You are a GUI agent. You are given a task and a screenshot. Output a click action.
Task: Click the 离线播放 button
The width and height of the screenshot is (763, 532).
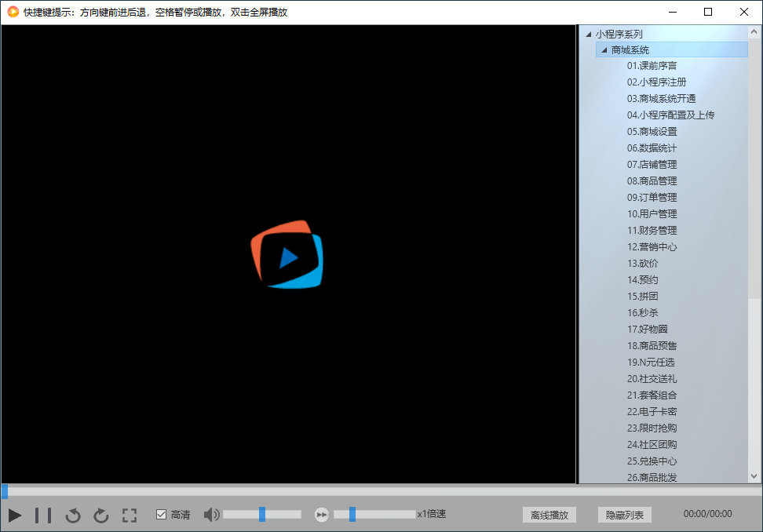549,515
